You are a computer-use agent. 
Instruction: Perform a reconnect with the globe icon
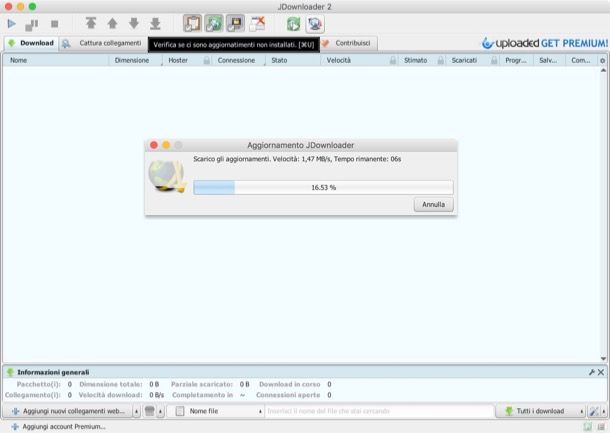point(315,24)
